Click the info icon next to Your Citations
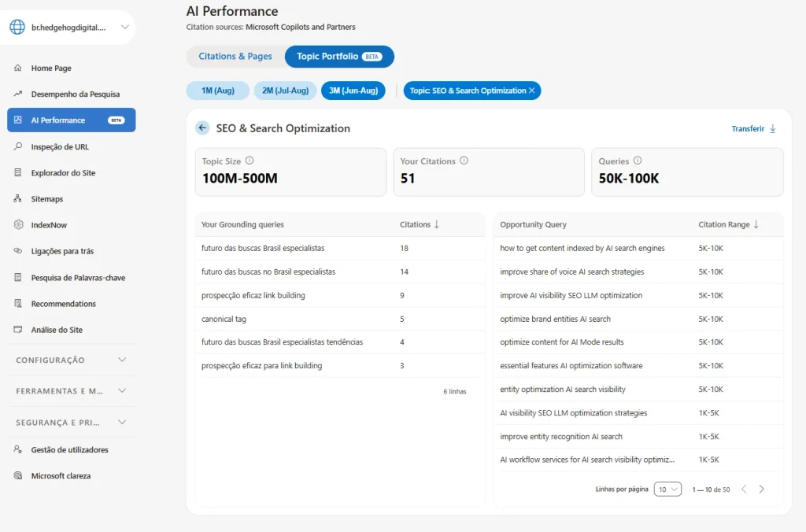Viewport: 806px width, 532px height. click(x=464, y=161)
